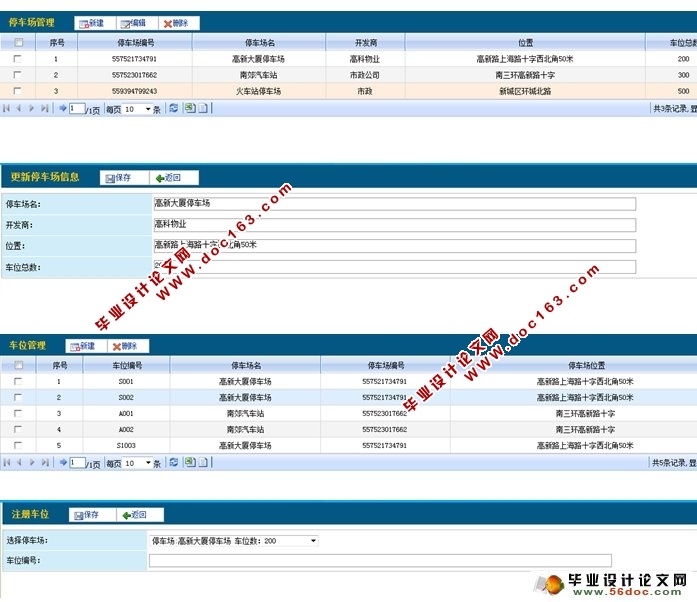Click the document icon in parking lot pager

click(x=203, y=108)
